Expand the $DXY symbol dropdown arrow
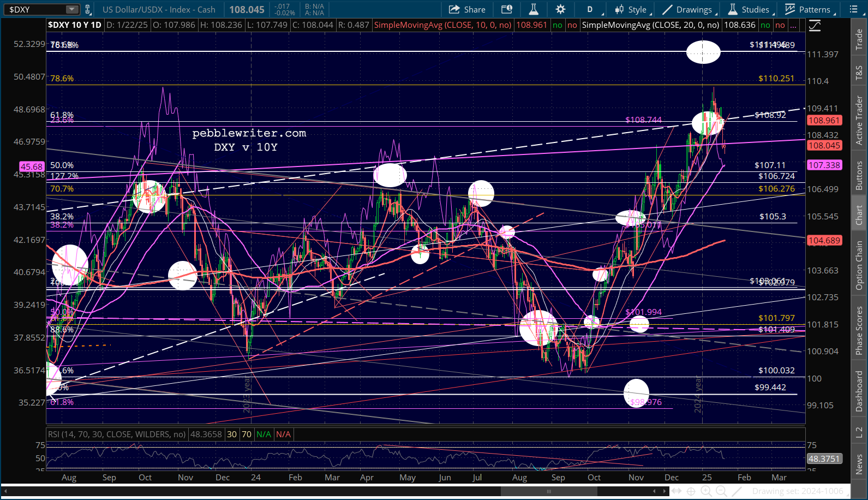The image size is (868, 500). (x=72, y=9)
